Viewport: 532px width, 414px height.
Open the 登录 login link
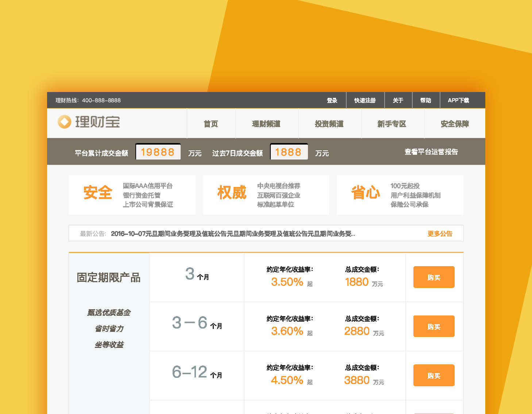332,100
